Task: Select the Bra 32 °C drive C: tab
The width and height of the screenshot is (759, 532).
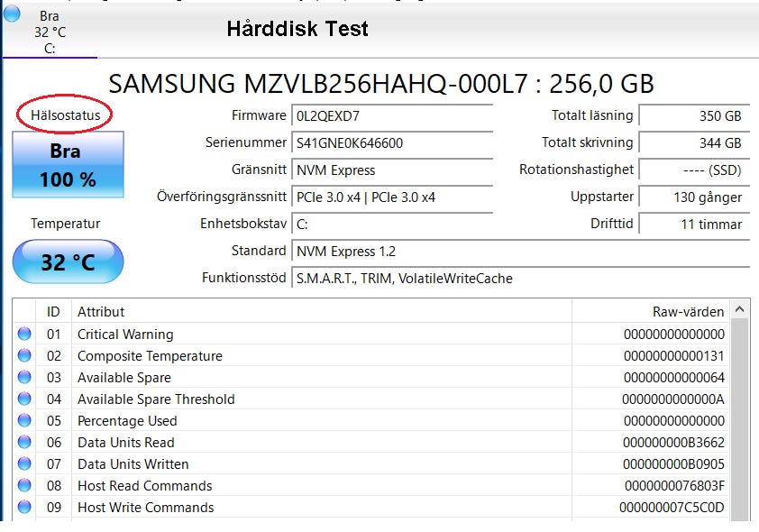Action: click(x=50, y=32)
